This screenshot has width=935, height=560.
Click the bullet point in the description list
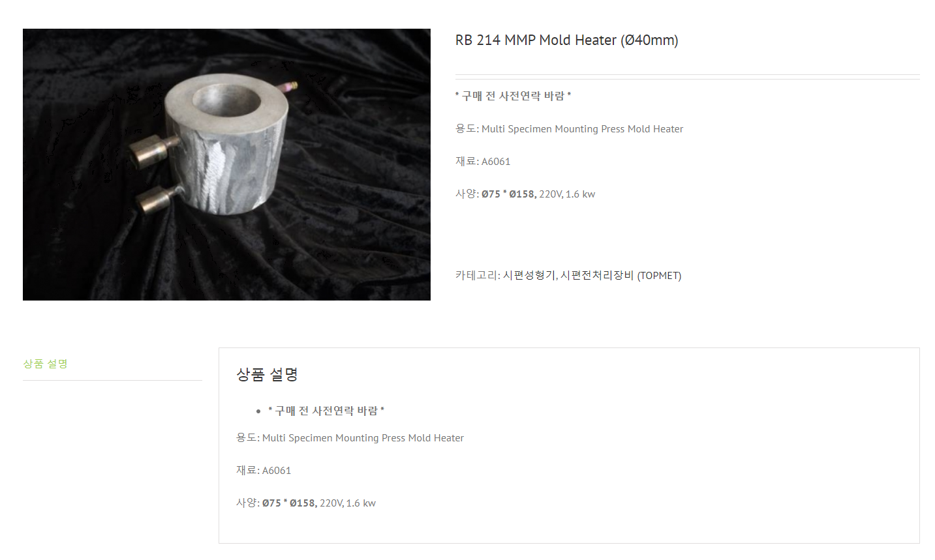click(x=258, y=411)
